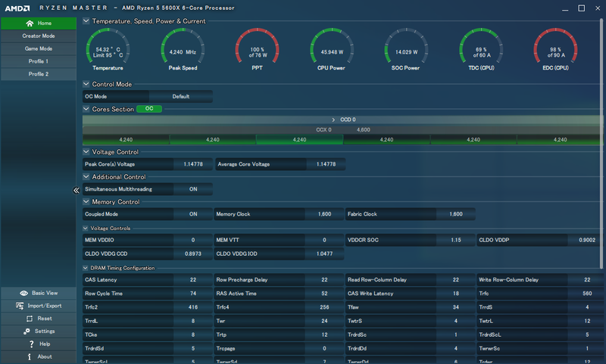Screen dimensions: 606x364
Task: Click the TDC (CPU) gauge
Action: [x=481, y=49]
